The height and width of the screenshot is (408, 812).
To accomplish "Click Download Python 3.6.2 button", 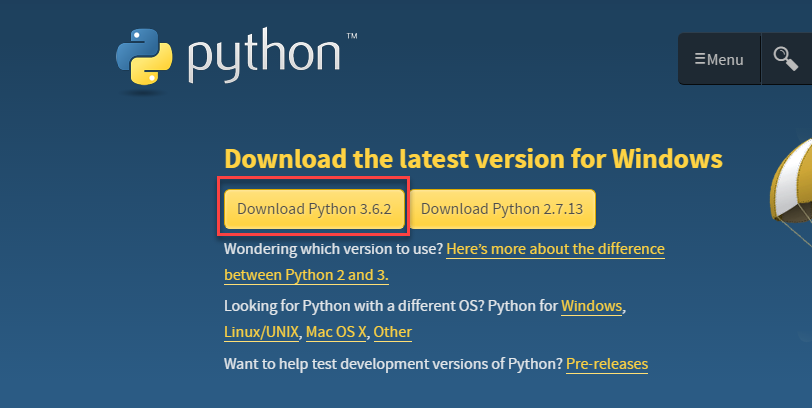I will tap(314, 209).
